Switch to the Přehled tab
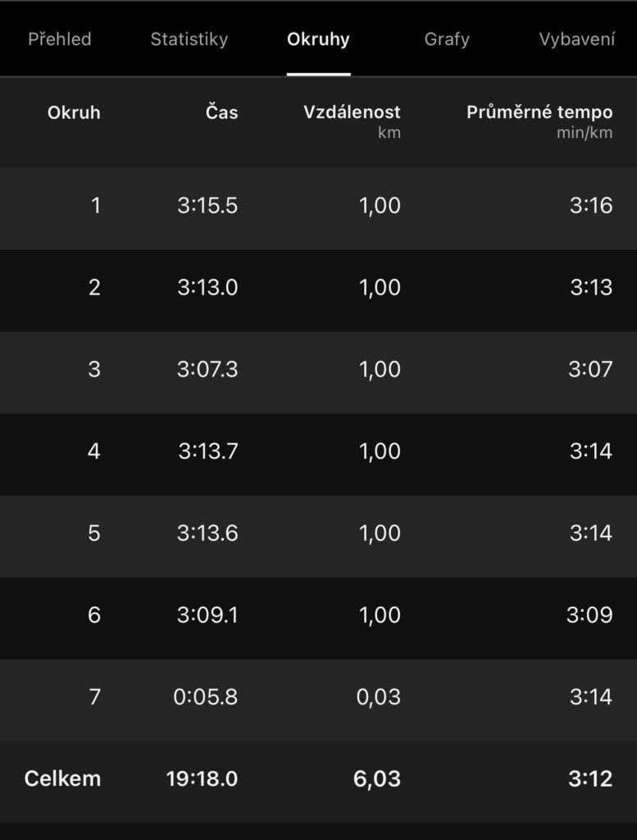The width and height of the screenshot is (637, 840). 59,39
